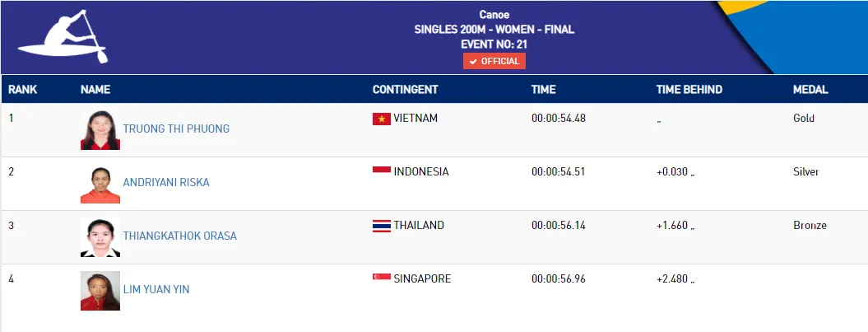
Task: Open Truong Thi Phuong's athlete photo
Action: (x=100, y=130)
